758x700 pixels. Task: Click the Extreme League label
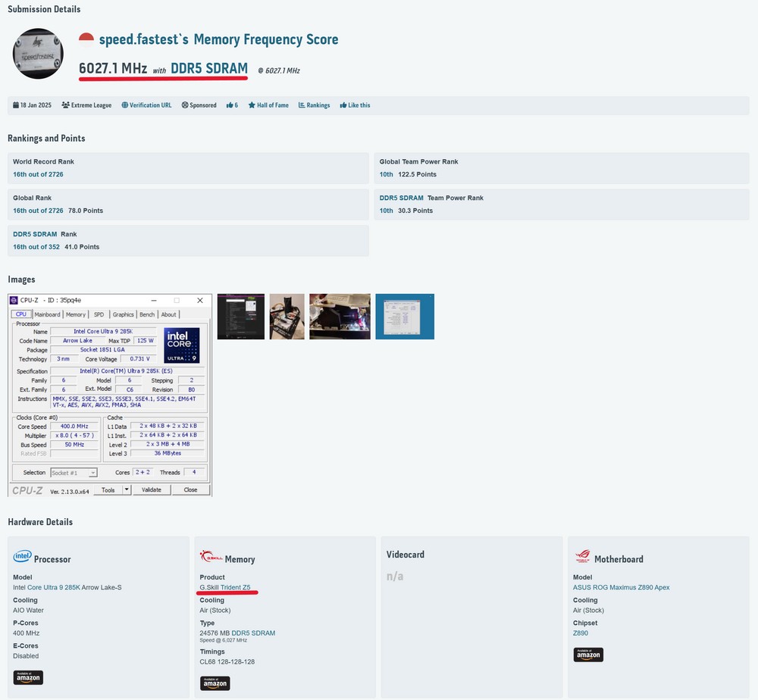[x=92, y=105]
